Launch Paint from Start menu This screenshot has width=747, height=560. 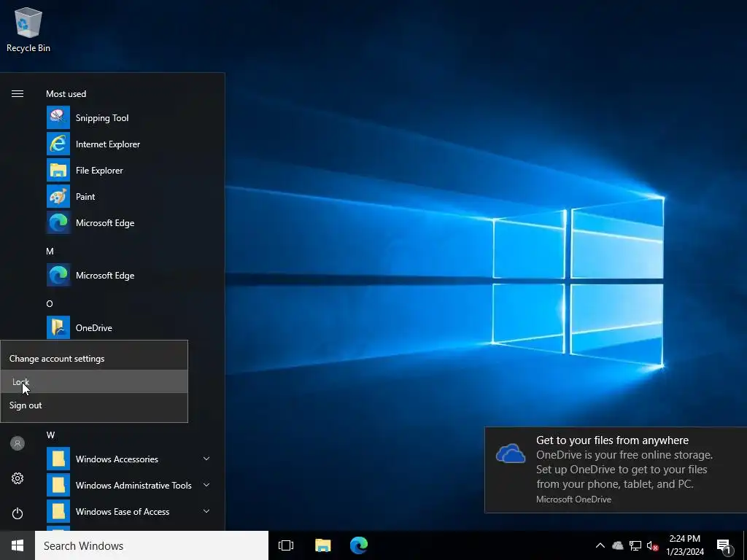130,196
